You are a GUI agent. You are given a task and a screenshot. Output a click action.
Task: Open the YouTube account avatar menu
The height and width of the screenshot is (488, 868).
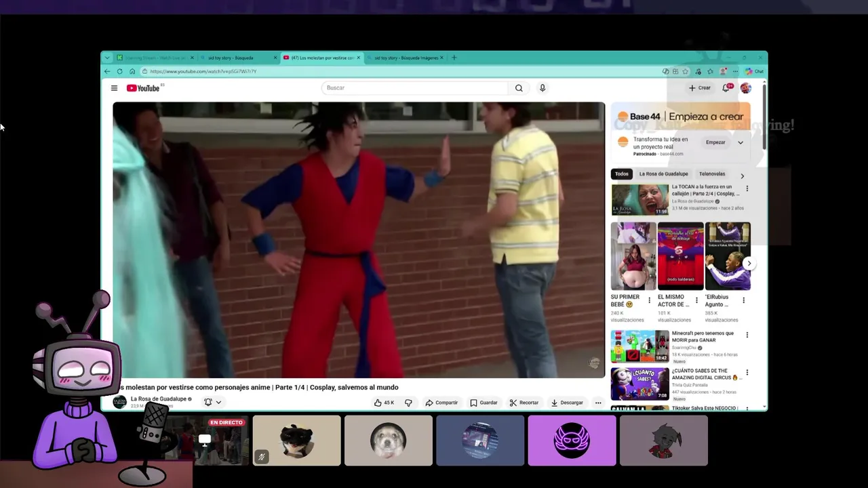pyautogui.click(x=745, y=88)
